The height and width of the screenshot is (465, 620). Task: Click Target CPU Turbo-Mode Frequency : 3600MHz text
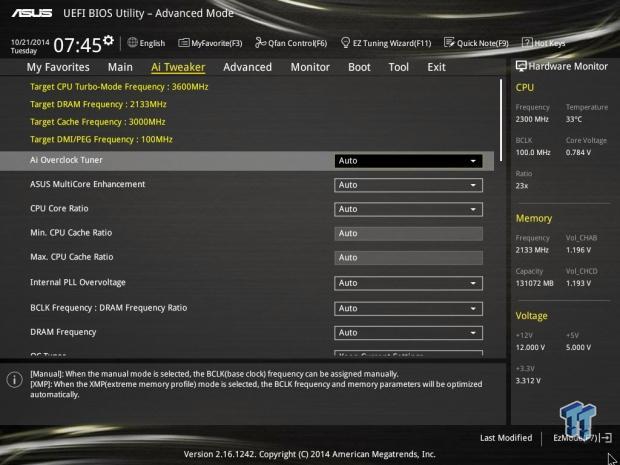119,87
